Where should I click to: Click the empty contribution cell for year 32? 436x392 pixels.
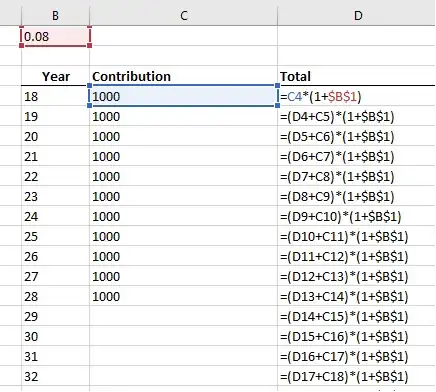(x=184, y=376)
